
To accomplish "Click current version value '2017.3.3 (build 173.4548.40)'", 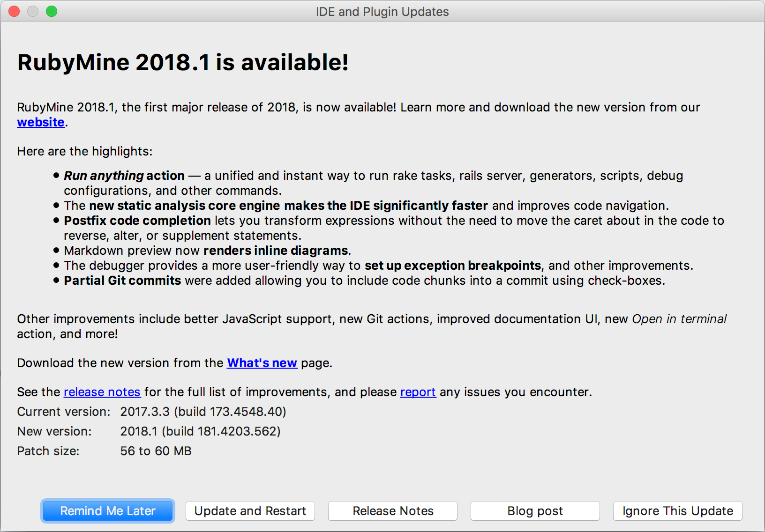I will (203, 412).
